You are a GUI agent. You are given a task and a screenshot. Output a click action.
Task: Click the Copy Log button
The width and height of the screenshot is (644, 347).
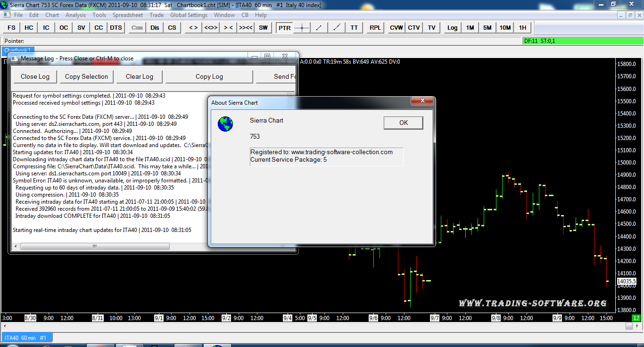click(209, 77)
